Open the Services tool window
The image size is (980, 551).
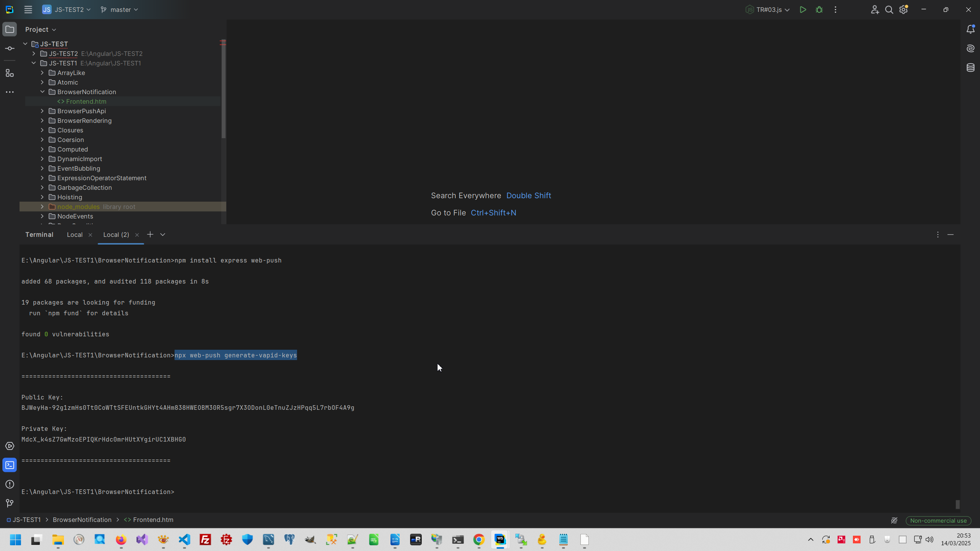click(x=10, y=446)
